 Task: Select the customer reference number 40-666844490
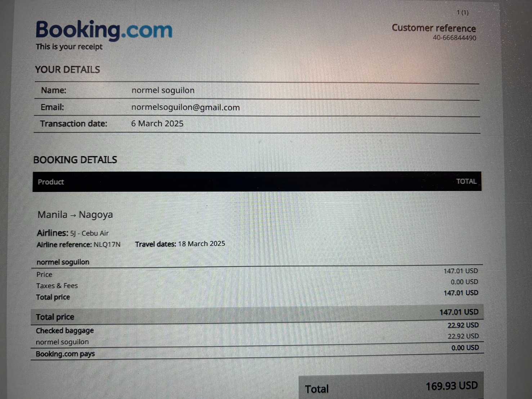[454, 38]
